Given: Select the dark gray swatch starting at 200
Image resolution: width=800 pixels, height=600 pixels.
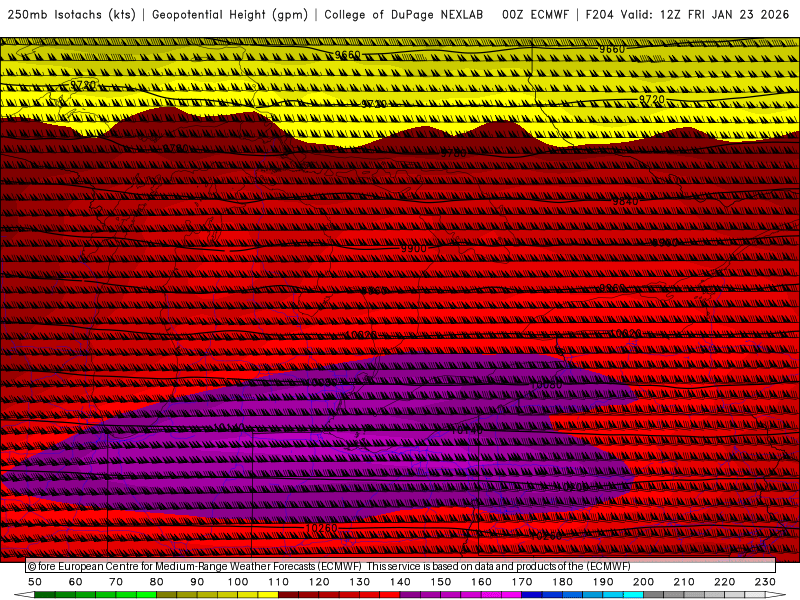Looking at the screenshot, I should pos(654,595).
